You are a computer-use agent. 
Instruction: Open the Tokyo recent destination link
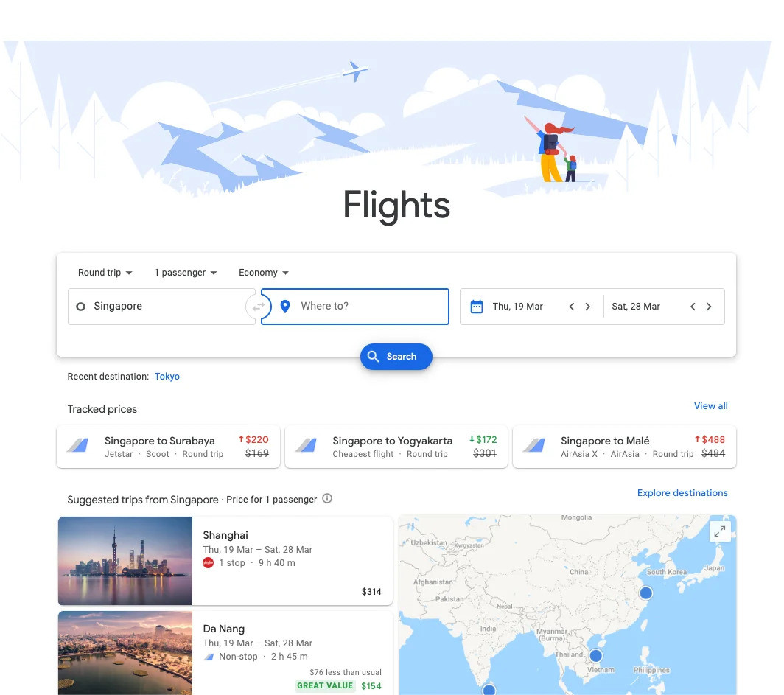pyautogui.click(x=167, y=377)
